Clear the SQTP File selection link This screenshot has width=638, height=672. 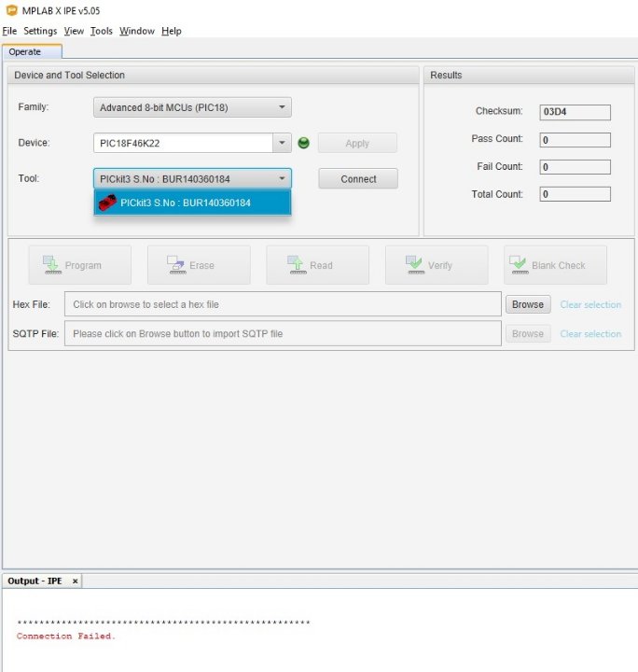pyautogui.click(x=590, y=333)
